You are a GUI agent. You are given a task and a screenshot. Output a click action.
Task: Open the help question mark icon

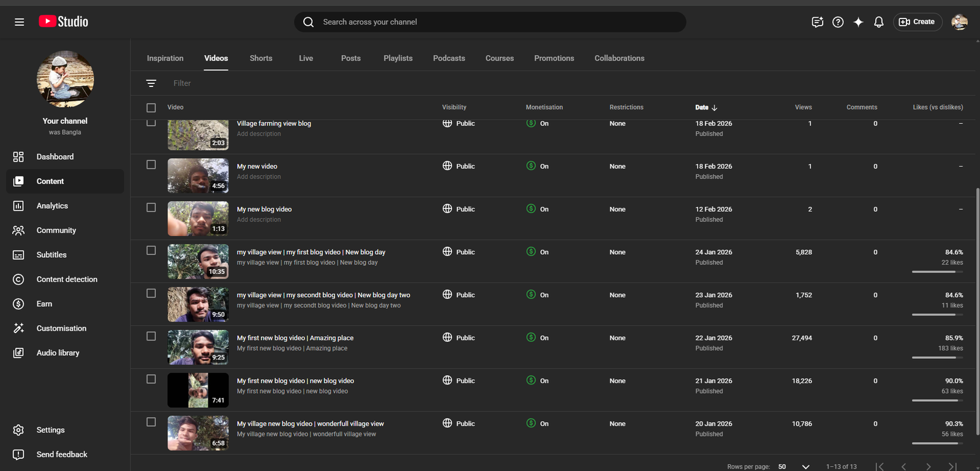(x=838, y=22)
